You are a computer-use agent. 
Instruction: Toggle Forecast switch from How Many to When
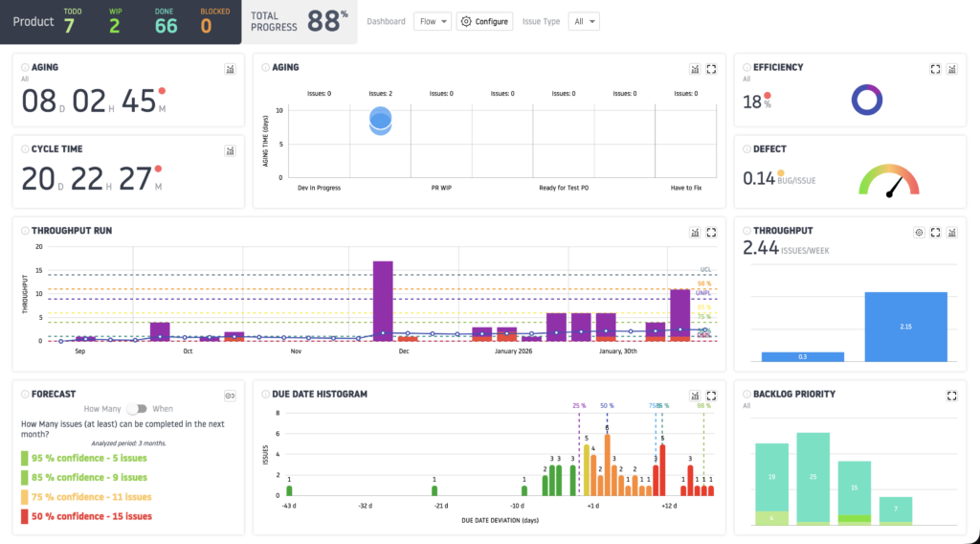[x=137, y=409]
